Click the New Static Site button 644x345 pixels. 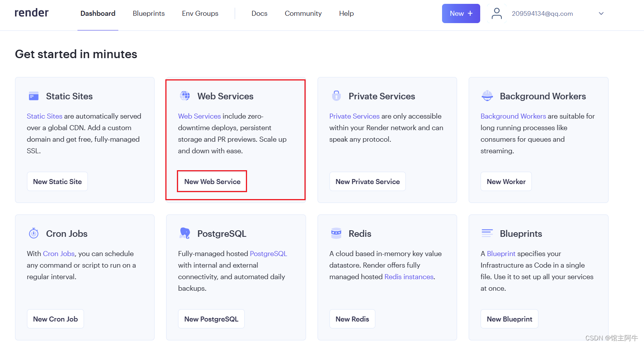point(57,181)
